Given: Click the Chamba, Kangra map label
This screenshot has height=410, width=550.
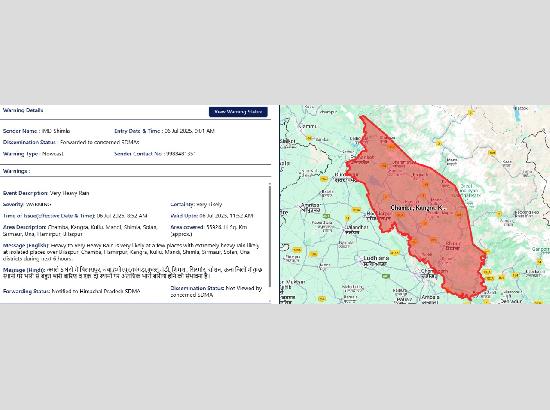Looking at the screenshot, I should coord(418,208).
